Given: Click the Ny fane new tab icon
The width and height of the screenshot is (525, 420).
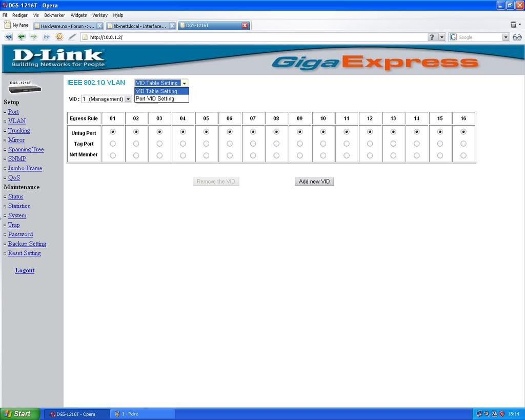Looking at the screenshot, I should [x=8, y=25].
